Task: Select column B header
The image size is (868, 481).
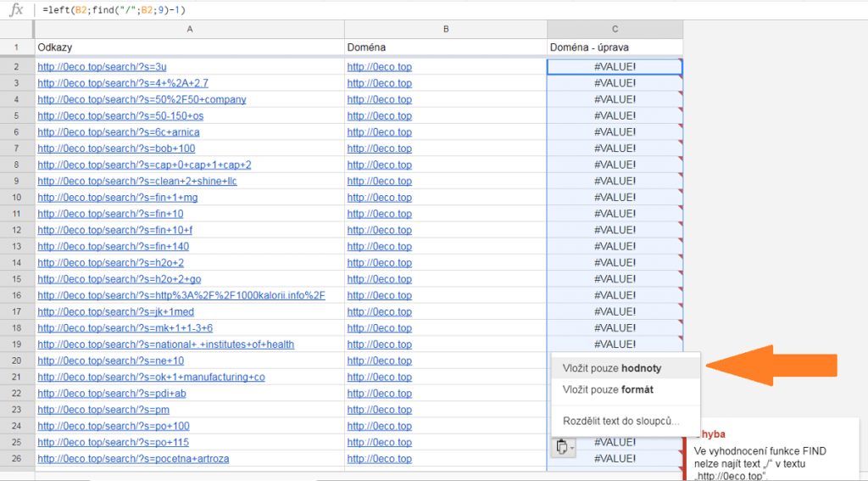Action: [445, 30]
